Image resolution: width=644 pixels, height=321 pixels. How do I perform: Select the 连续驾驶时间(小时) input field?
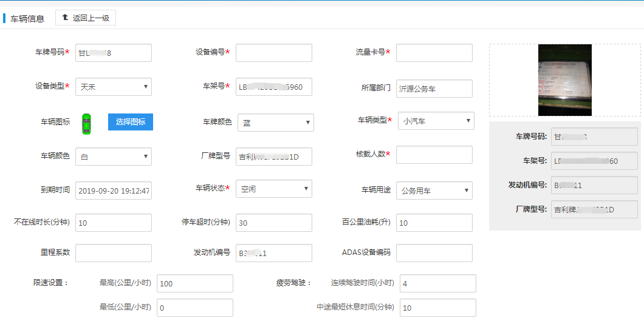point(437,283)
